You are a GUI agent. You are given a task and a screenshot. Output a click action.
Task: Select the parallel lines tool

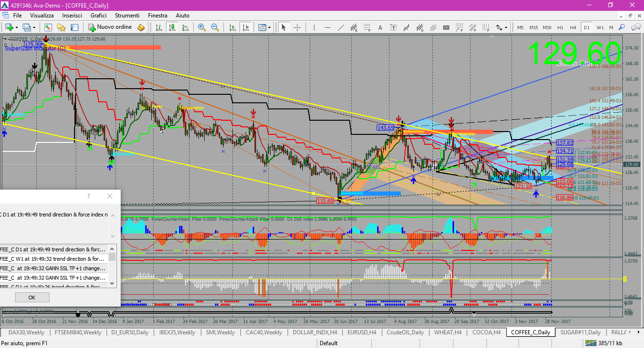point(433,27)
